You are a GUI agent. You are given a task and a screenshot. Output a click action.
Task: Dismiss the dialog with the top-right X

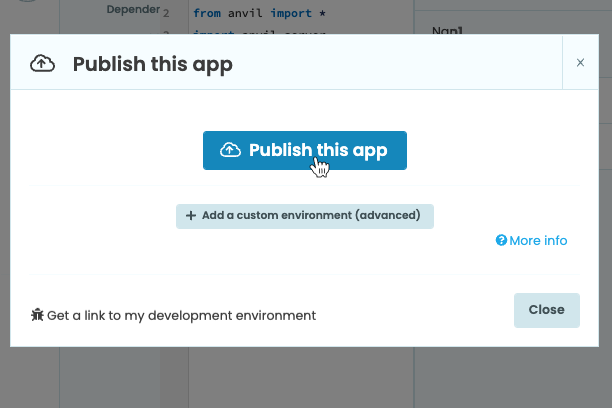click(580, 62)
